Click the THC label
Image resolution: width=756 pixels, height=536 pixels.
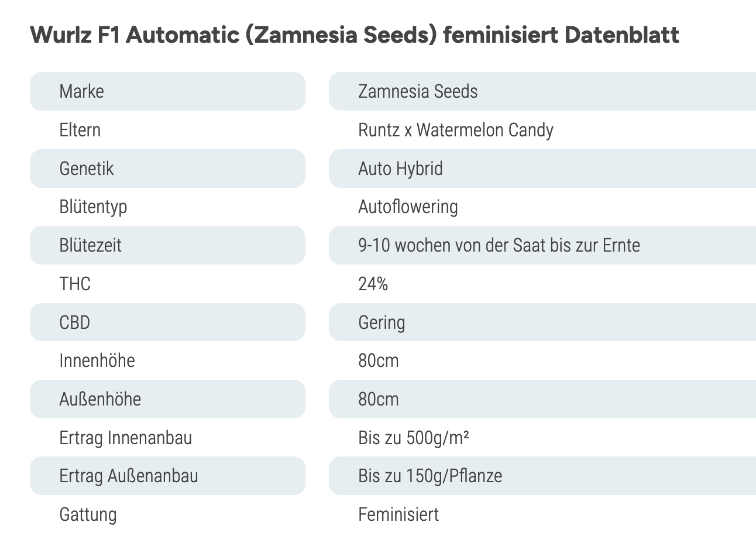tap(75, 284)
